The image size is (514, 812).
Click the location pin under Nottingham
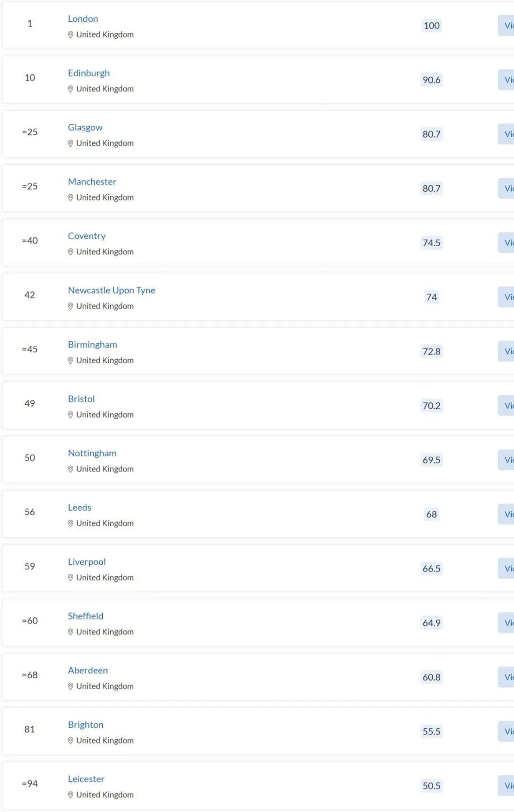click(70, 469)
